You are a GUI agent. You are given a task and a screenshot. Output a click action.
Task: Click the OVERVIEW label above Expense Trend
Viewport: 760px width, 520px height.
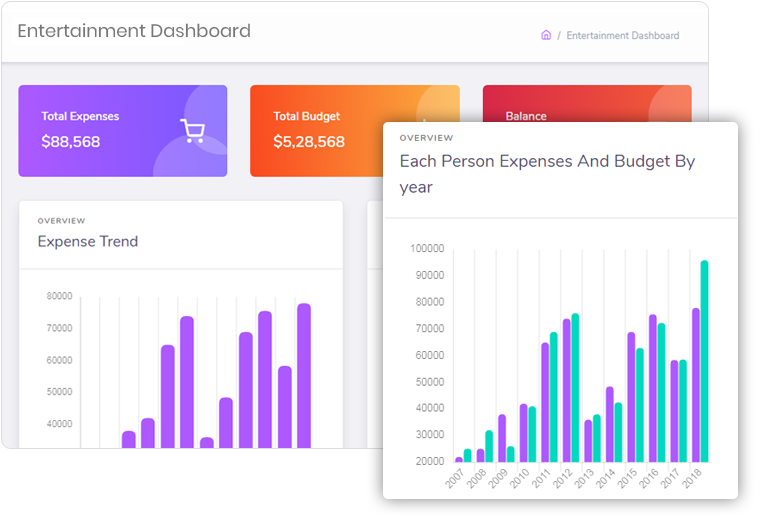[x=62, y=221]
